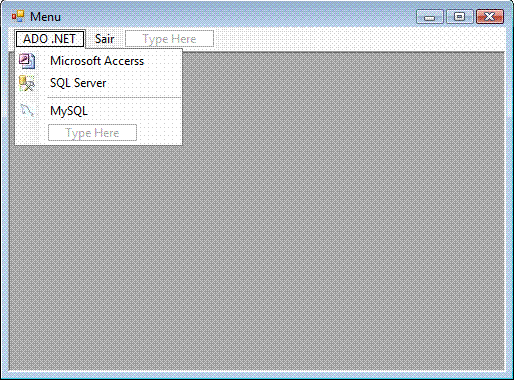Click the blank icon margin beside submenu Type Here
Viewport: 515px width, 381px height.
(x=27, y=133)
